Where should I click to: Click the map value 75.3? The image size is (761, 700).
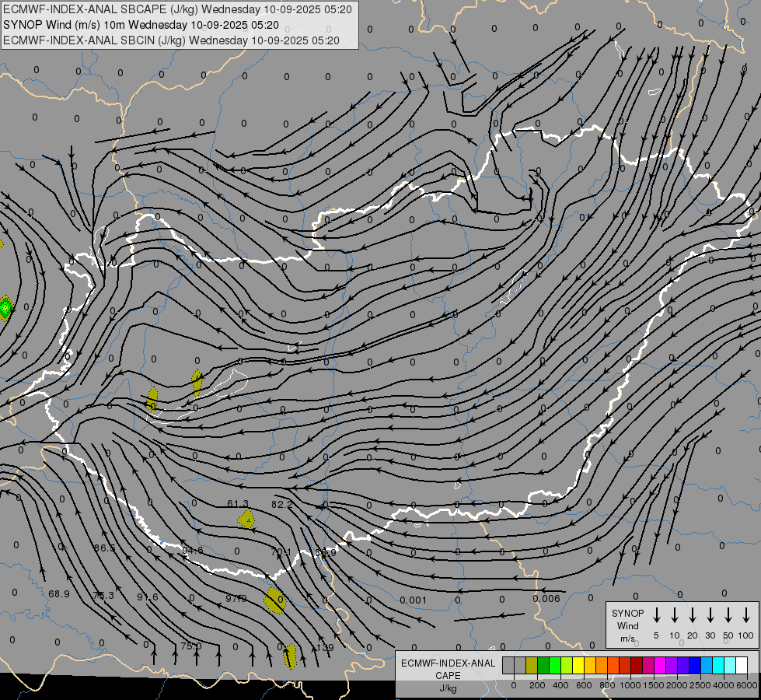(x=103, y=595)
